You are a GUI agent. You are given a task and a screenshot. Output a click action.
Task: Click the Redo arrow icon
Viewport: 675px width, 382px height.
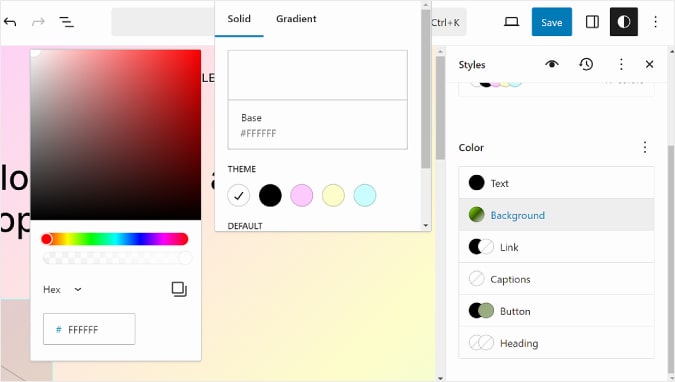tap(38, 22)
